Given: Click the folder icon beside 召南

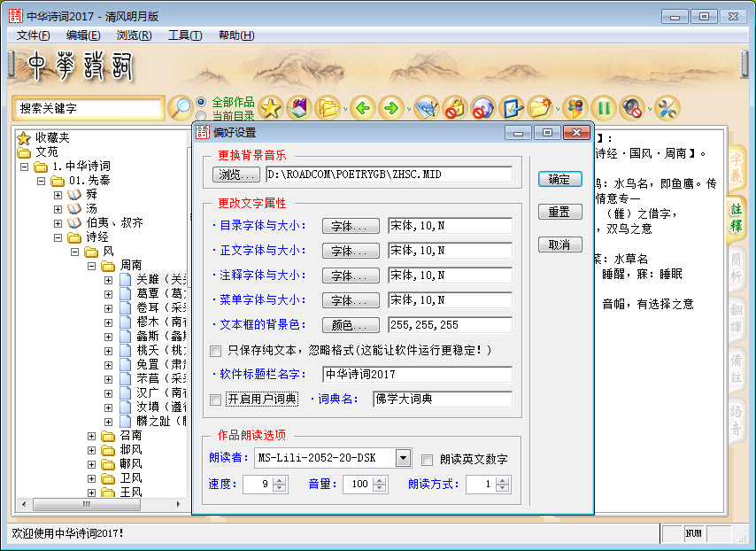Looking at the screenshot, I should [108, 436].
